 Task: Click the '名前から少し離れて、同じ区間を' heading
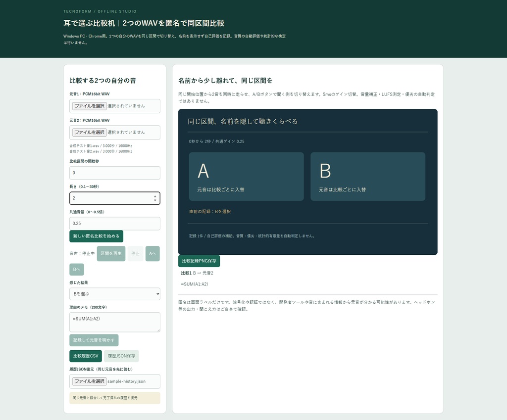225,81
